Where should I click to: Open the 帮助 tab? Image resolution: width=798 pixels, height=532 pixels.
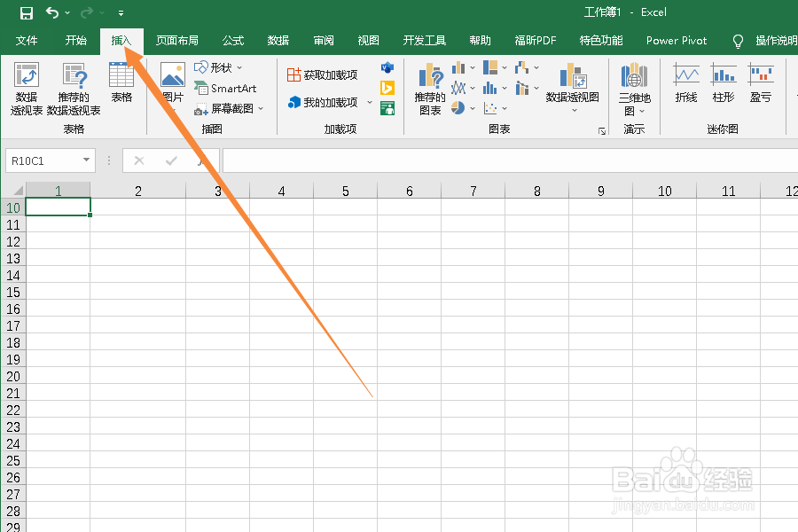click(x=480, y=40)
